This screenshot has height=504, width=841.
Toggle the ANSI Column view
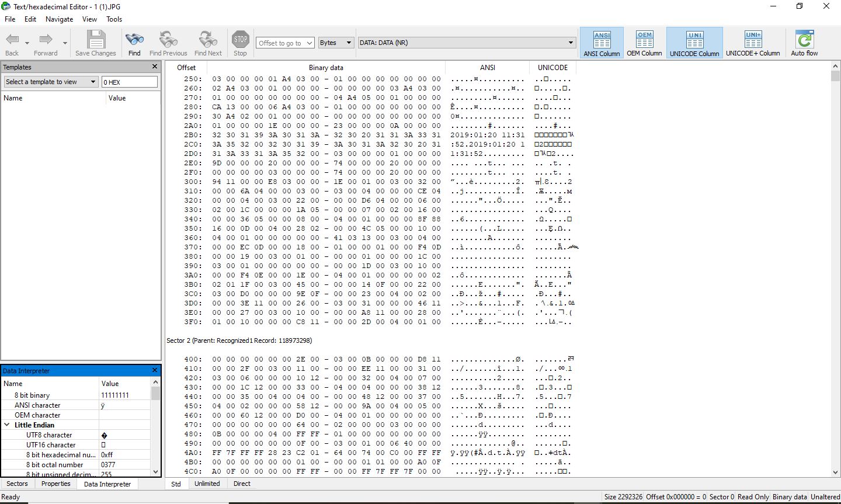(602, 43)
